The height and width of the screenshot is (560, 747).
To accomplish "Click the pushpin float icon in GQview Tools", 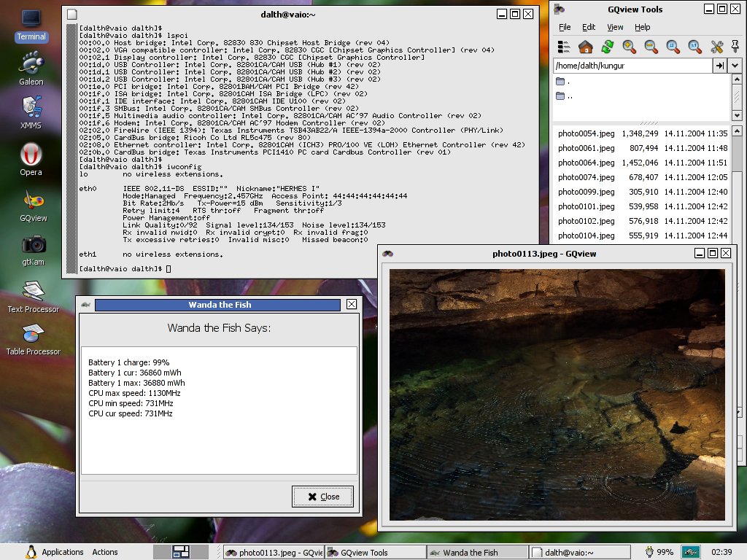I will pos(735,46).
